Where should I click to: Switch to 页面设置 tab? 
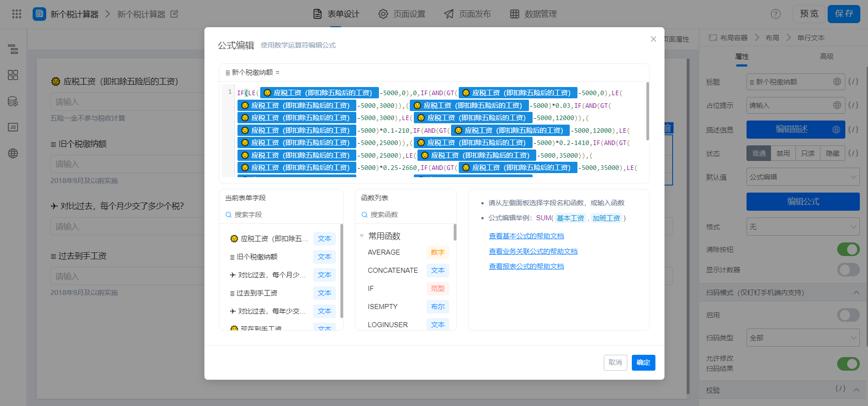coord(402,14)
